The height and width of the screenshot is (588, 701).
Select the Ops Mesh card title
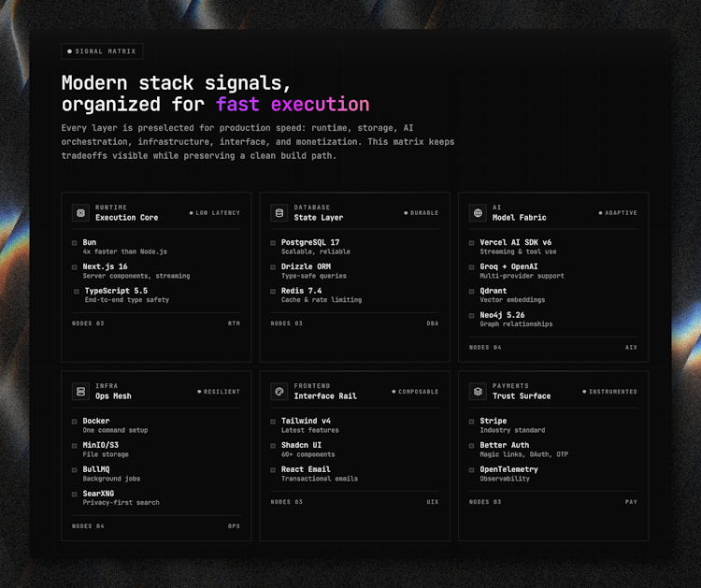coord(113,396)
